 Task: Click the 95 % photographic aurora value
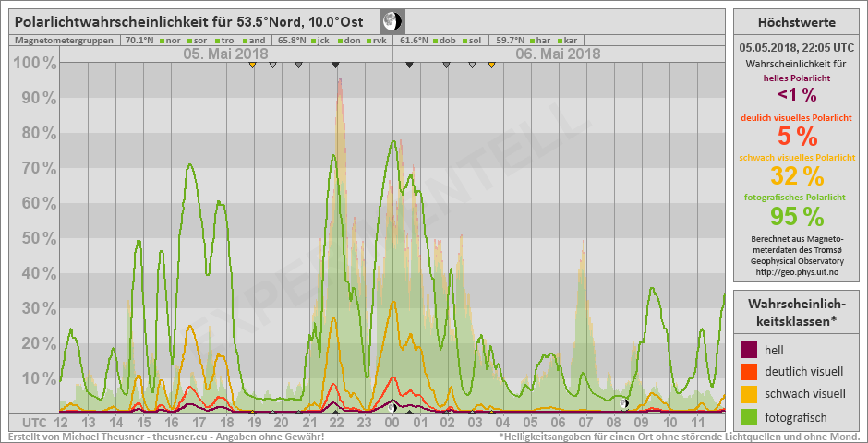(x=796, y=216)
